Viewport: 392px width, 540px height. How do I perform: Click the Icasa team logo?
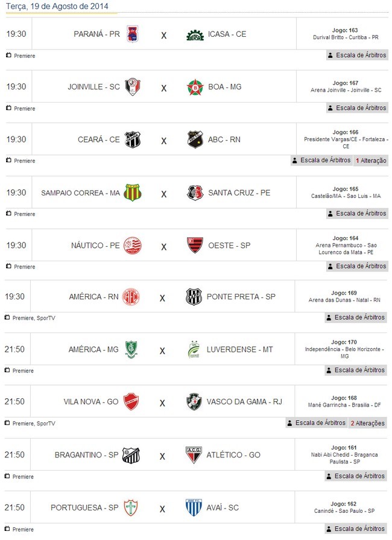[x=195, y=34]
